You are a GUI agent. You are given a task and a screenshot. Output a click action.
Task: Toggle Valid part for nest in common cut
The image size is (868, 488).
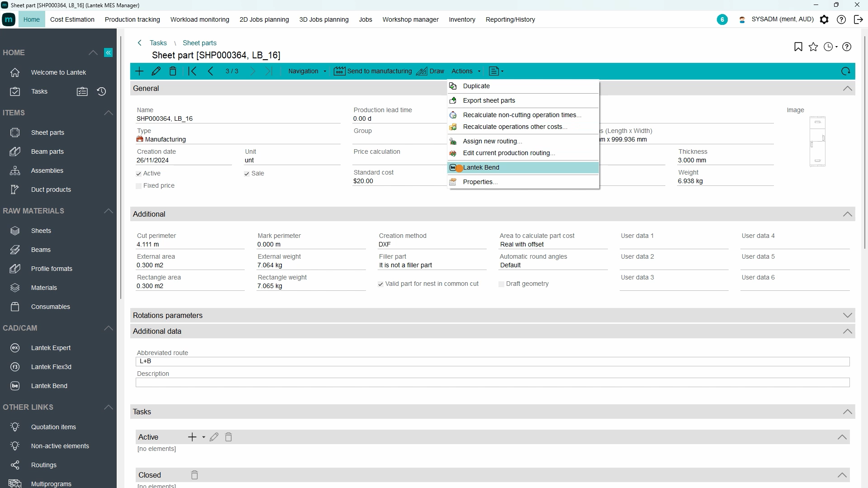[380, 284]
